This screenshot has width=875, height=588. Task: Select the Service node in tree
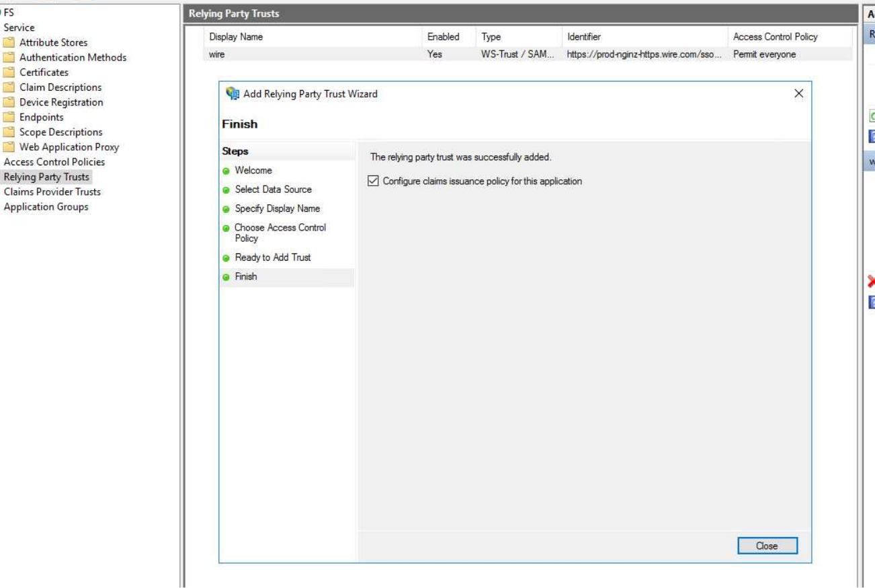(19, 28)
